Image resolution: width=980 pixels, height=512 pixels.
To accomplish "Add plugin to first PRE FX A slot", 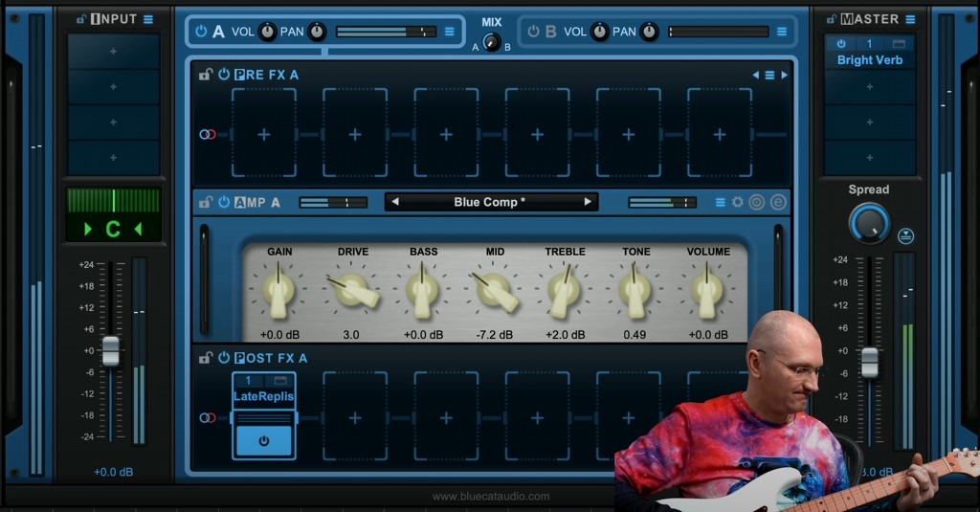I will tap(264, 134).
